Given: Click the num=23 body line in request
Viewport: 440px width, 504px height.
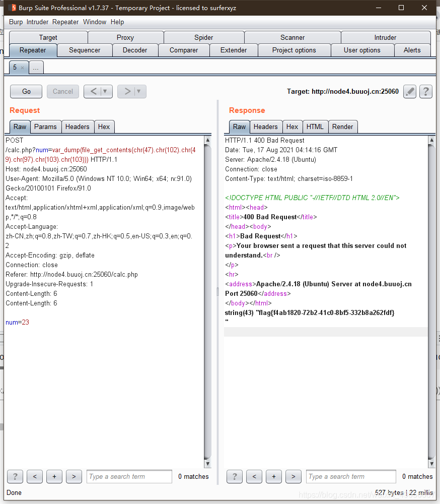Looking at the screenshot, I should click(x=17, y=322).
